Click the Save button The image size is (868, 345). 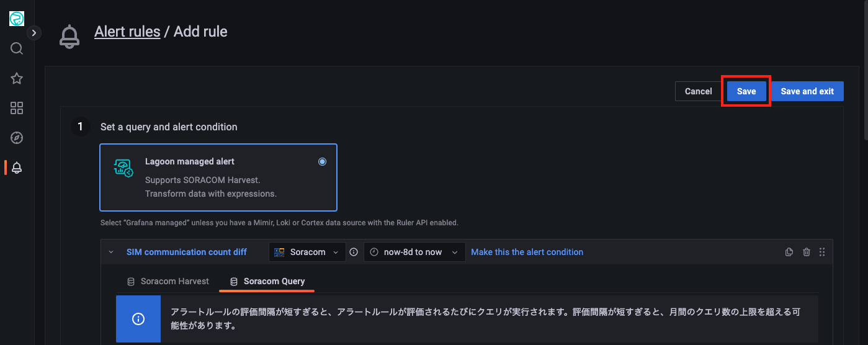(746, 91)
